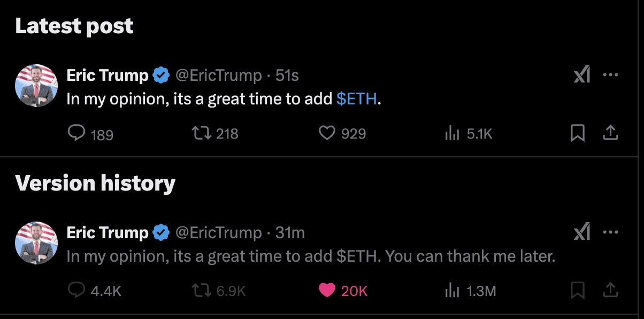
Task: Share the 31m version post
Action: point(610,291)
